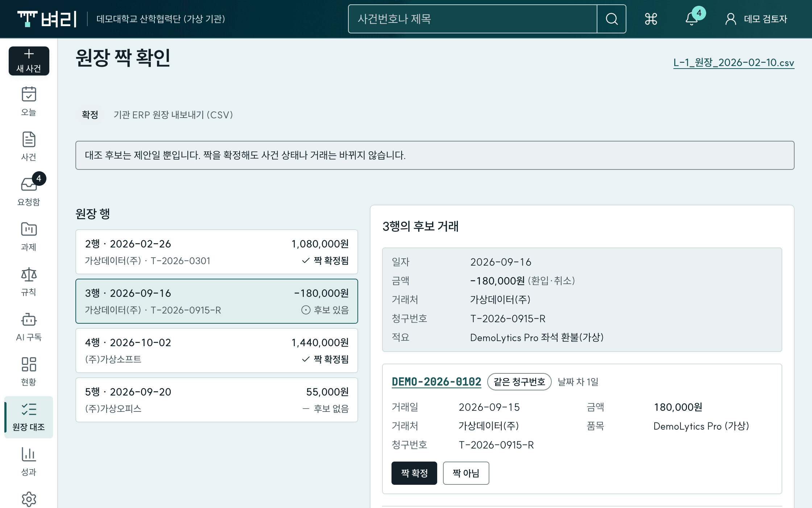Click the 같은 청구번호 tag
Screen dimensions: 812x508
click(519, 382)
